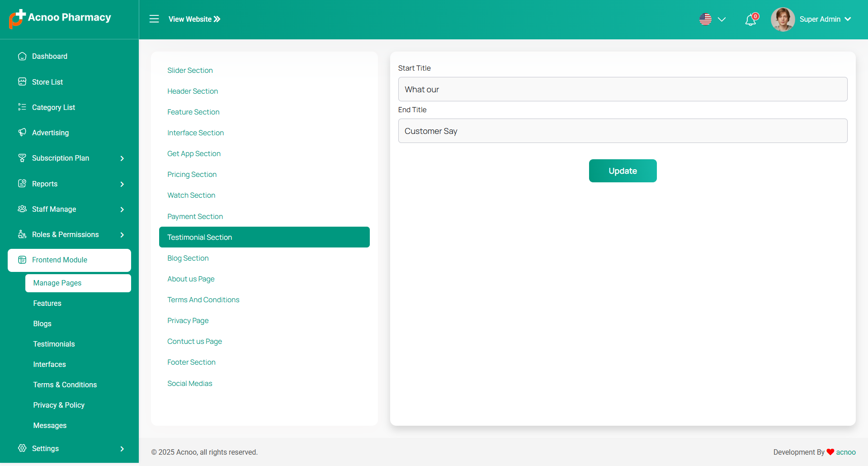Click the End Title input field
Image resolution: width=868 pixels, height=466 pixels.
(x=623, y=131)
